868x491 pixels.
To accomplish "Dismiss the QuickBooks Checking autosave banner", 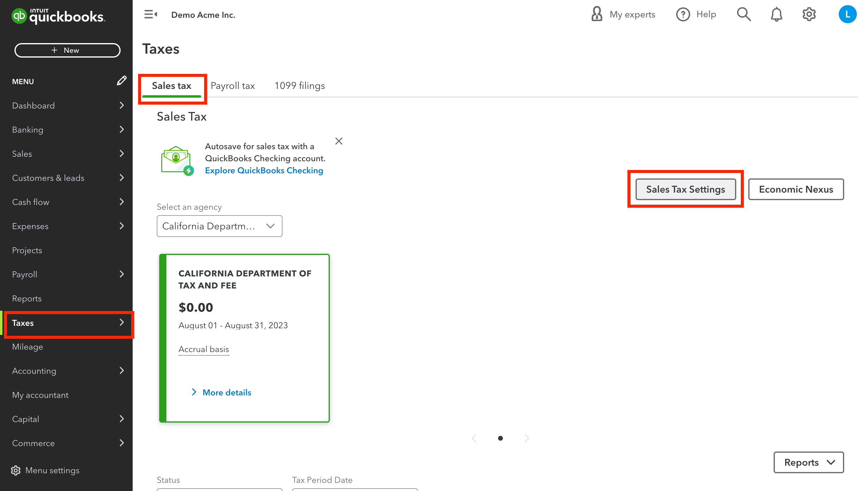I will (339, 141).
